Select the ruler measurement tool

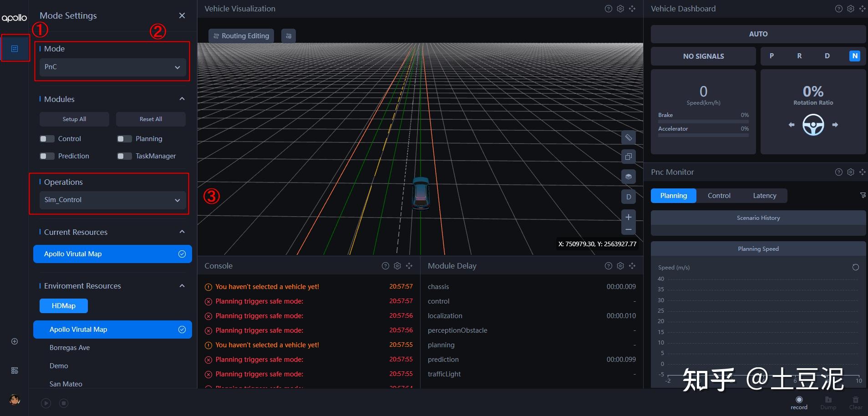(629, 137)
